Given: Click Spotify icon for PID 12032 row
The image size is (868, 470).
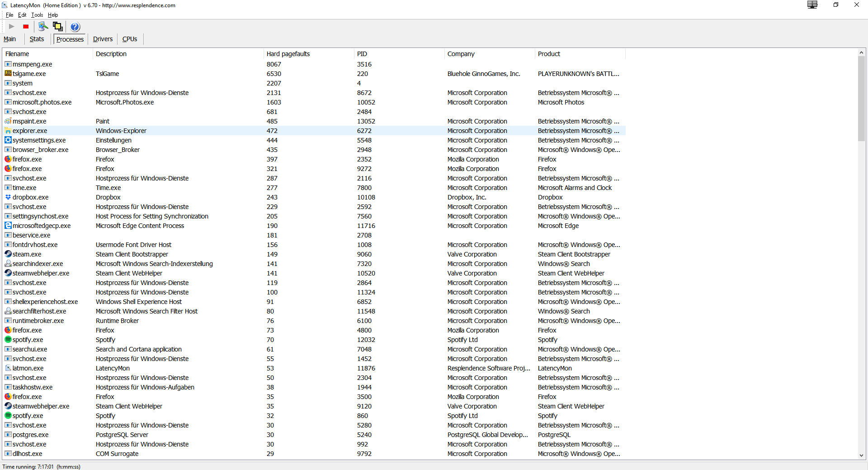Looking at the screenshot, I should pyautogui.click(x=8, y=339).
